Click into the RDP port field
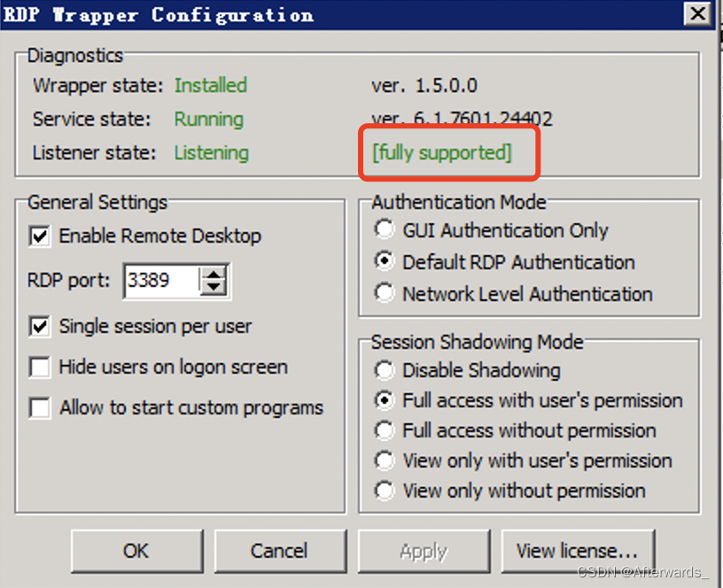 161,280
